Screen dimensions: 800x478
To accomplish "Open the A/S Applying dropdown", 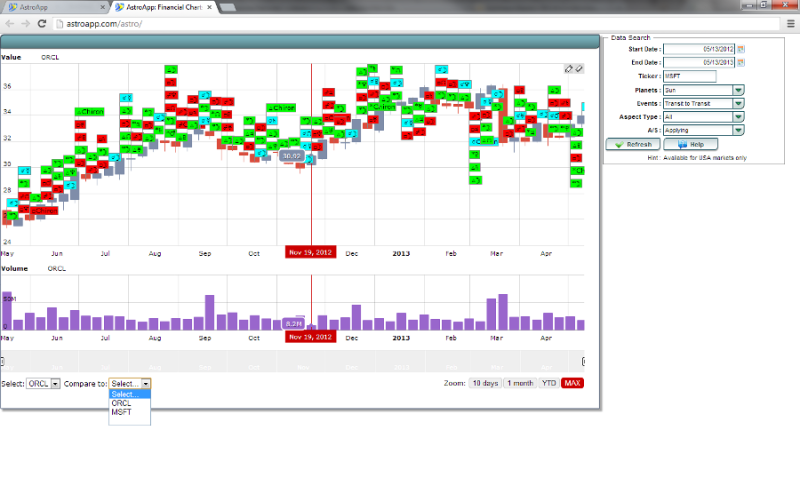I will click(x=738, y=130).
